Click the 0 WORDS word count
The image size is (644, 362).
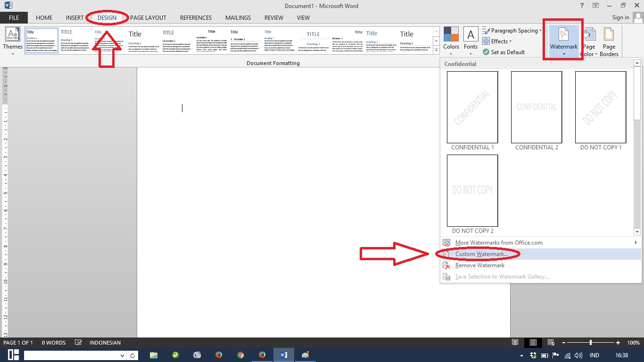click(53, 343)
